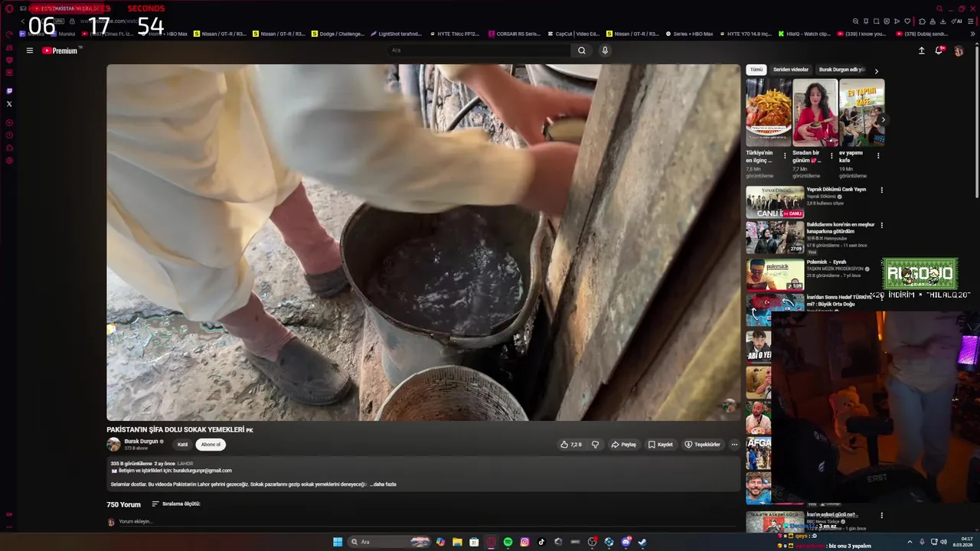Open the taskbar volume speaker icon
The width and height of the screenshot is (980, 551).
943,542
